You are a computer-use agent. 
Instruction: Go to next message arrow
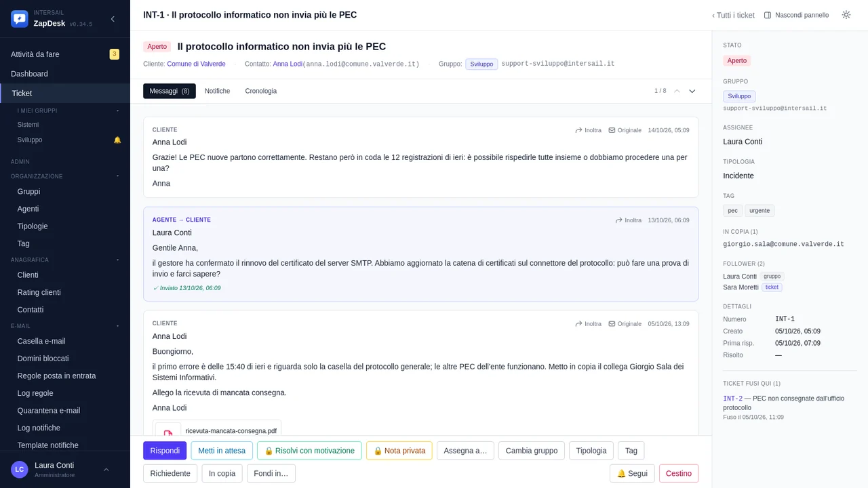pos(692,91)
